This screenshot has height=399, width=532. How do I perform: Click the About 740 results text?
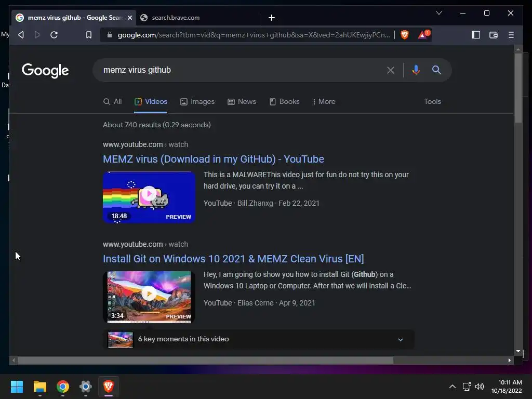(x=157, y=125)
